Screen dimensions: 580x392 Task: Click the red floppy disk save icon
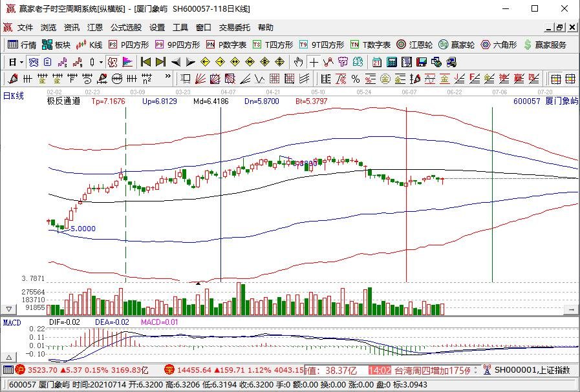coord(422,62)
